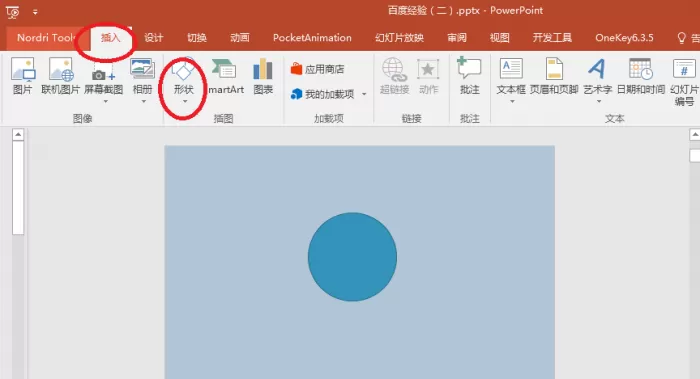Viewport: 700px width, 379px height.
Task: Insert a SmartArt graphic
Action: [226, 76]
